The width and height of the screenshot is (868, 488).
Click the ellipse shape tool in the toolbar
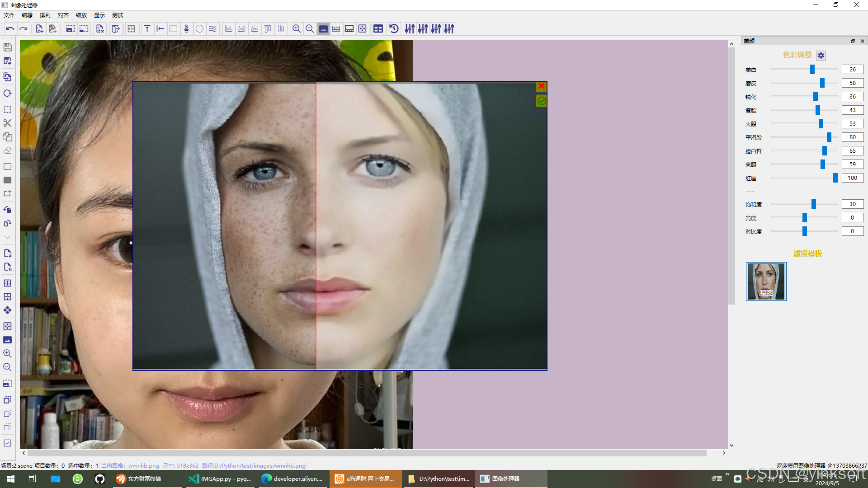click(x=199, y=29)
